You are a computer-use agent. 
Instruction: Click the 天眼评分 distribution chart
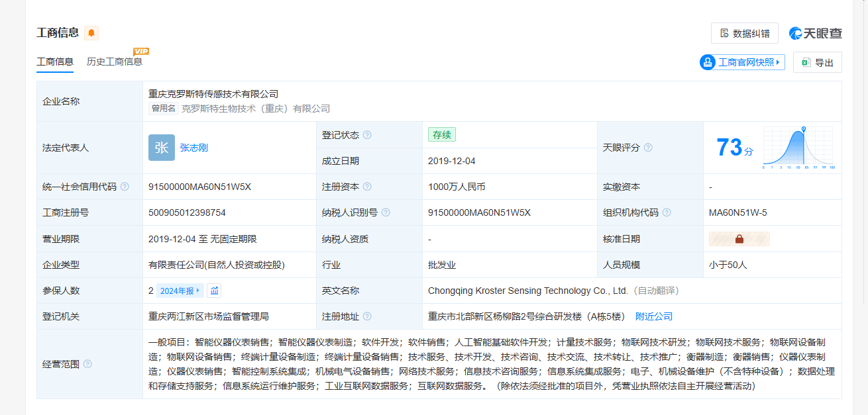point(798,148)
